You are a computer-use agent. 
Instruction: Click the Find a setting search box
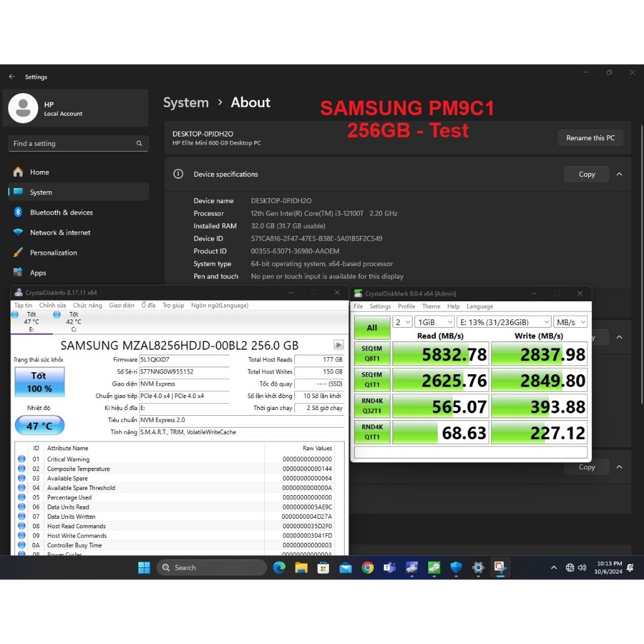pos(78,143)
